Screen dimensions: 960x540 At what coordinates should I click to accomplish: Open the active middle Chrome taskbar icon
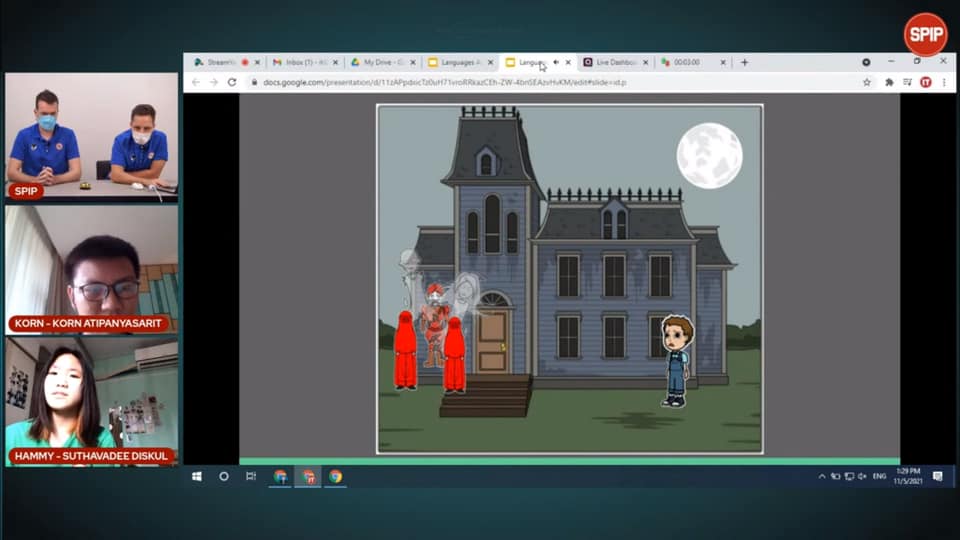[x=308, y=476]
